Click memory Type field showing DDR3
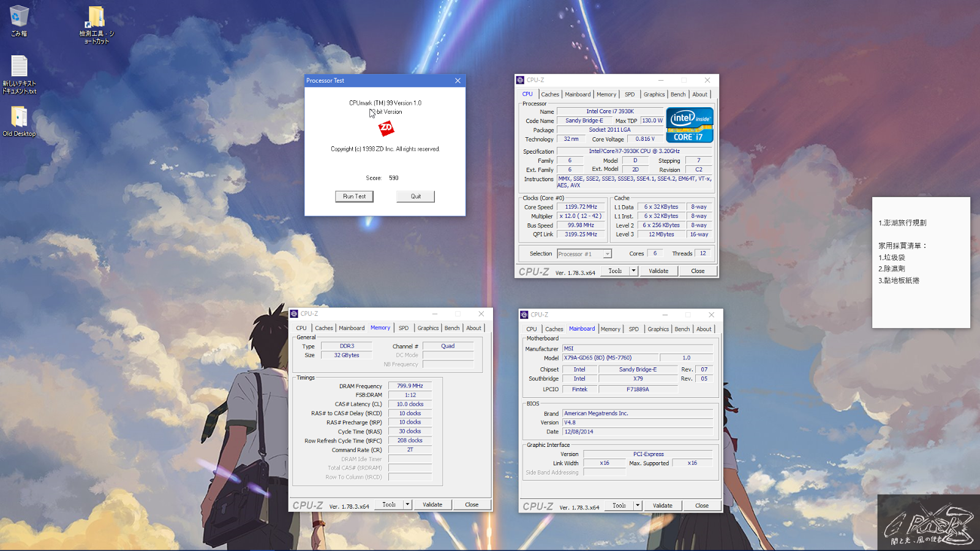Image resolution: width=980 pixels, height=551 pixels. tap(347, 347)
